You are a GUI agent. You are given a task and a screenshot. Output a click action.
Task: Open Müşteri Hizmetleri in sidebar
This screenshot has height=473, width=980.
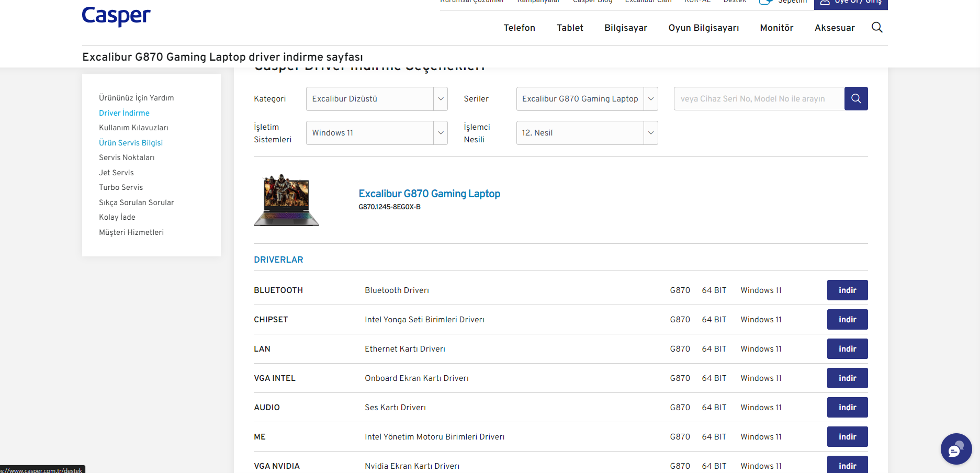click(x=131, y=232)
